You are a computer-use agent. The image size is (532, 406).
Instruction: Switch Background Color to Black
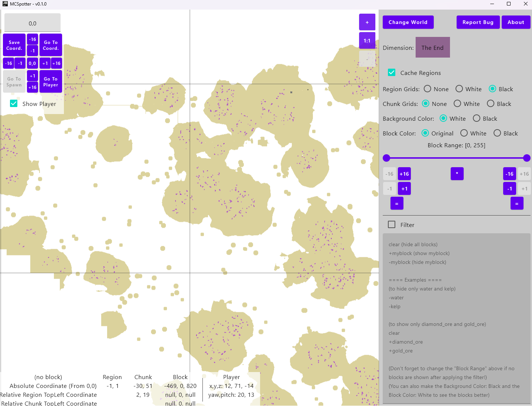(477, 118)
